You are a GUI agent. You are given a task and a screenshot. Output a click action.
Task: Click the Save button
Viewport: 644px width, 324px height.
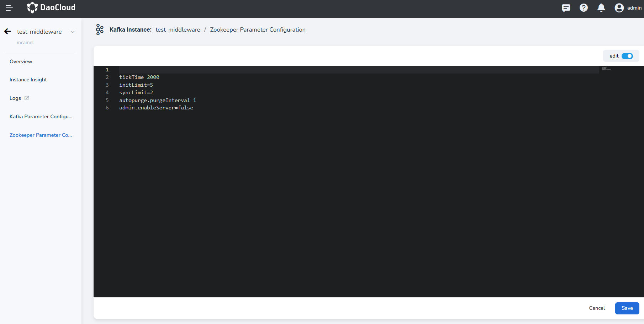coord(627,308)
